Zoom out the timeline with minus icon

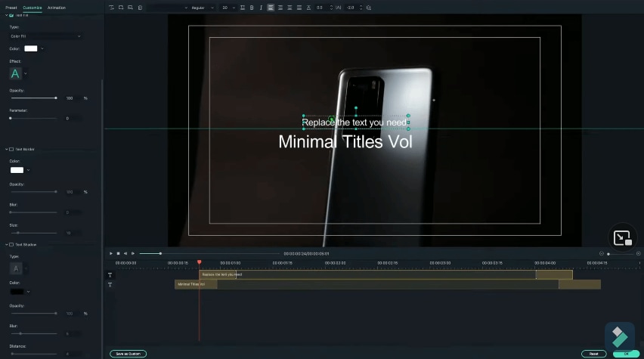coord(601,253)
